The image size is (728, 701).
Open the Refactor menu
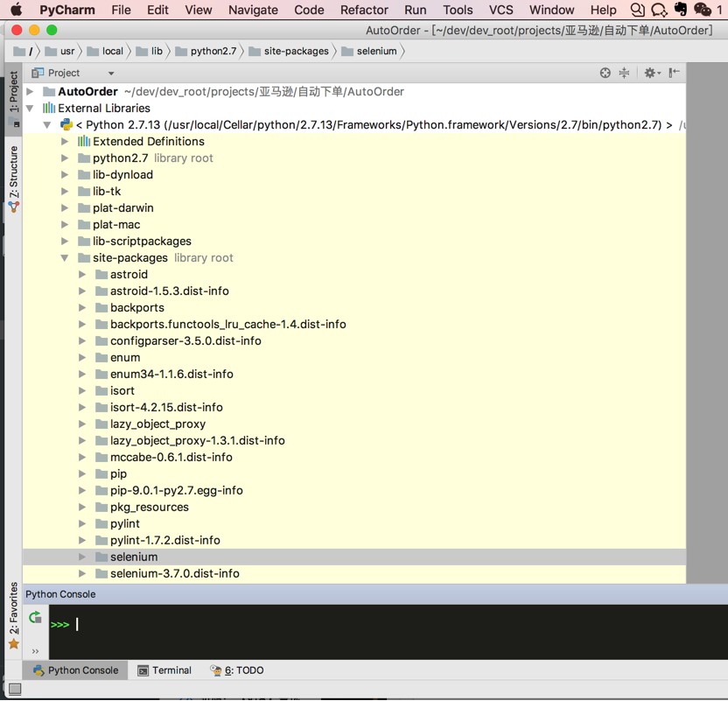tap(364, 10)
